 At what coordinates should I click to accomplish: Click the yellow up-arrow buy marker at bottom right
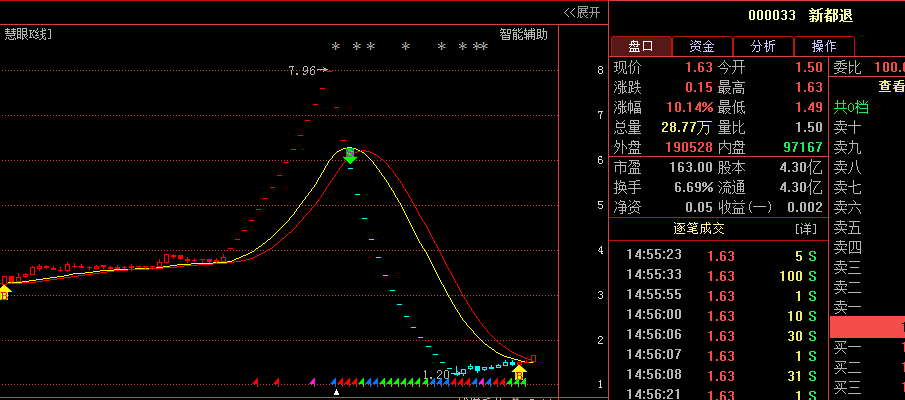pos(519,372)
